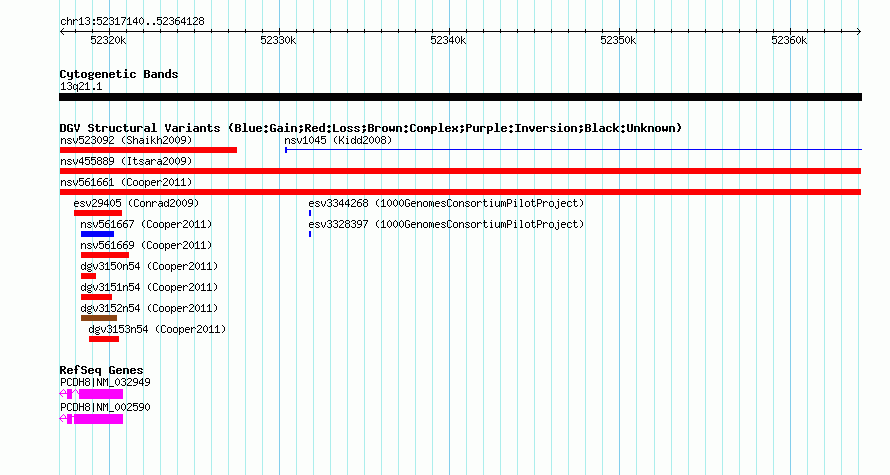The image size is (890, 475).
Task: Open the nsv1045 (Kidd2008) variant label
Action: [x=338, y=140]
